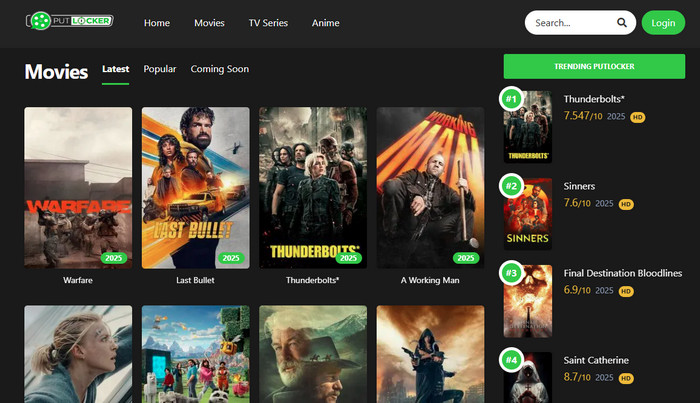Click the A Working Man title link
The width and height of the screenshot is (700, 403).
(430, 280)
